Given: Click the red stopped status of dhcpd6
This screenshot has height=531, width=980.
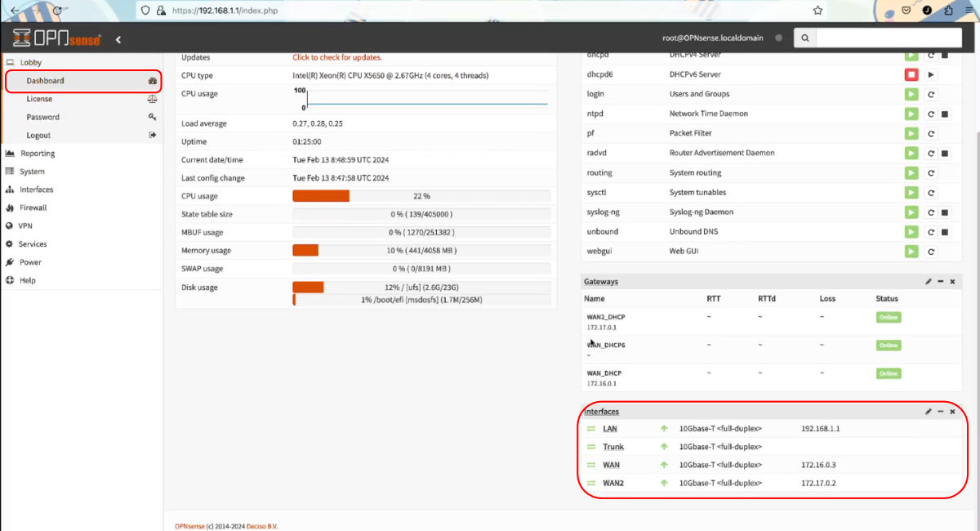Looking at the screenshot, I should (911, 74).
